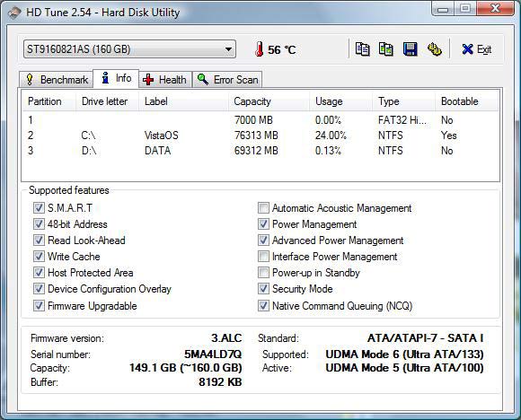The height and width of the screenshot is (420, 521).
Task: Toggle the Security Mode checkbox
Action: (263, 288)
